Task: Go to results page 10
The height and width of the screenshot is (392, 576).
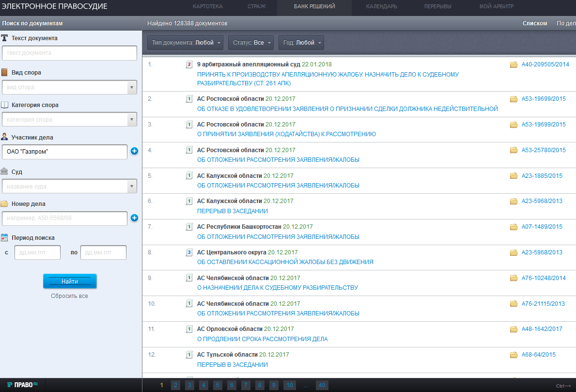Action: coord(290,385)
